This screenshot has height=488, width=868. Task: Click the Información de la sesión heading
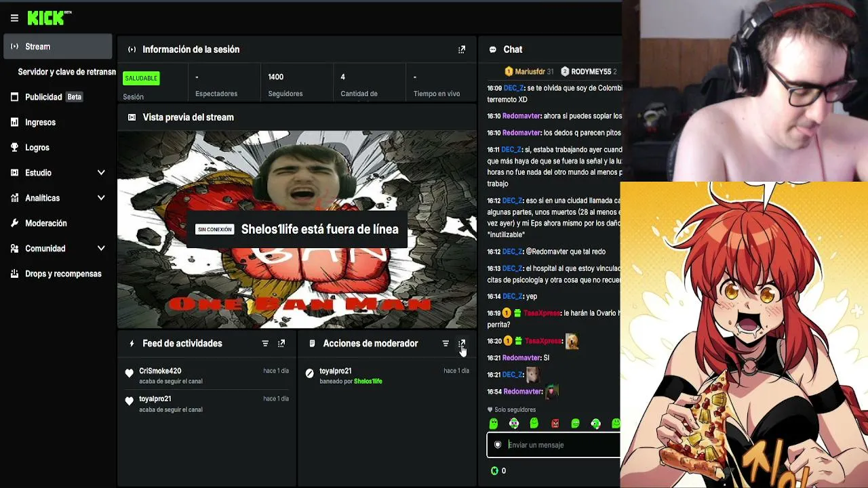coord(191,49)
